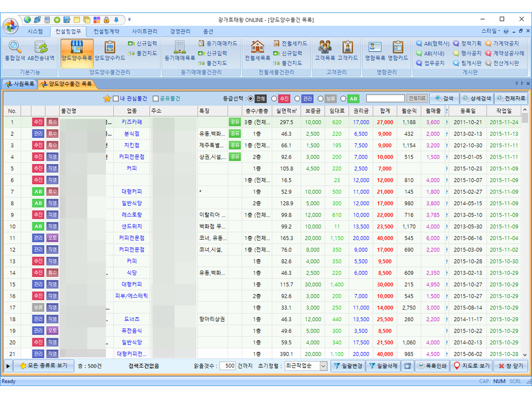Click the play arrow expander at bottom left
532x399 pixels.
click(8, 366)
